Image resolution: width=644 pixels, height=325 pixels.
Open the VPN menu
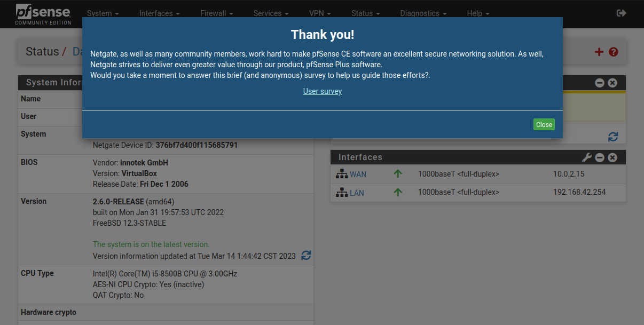coord(320,13)
